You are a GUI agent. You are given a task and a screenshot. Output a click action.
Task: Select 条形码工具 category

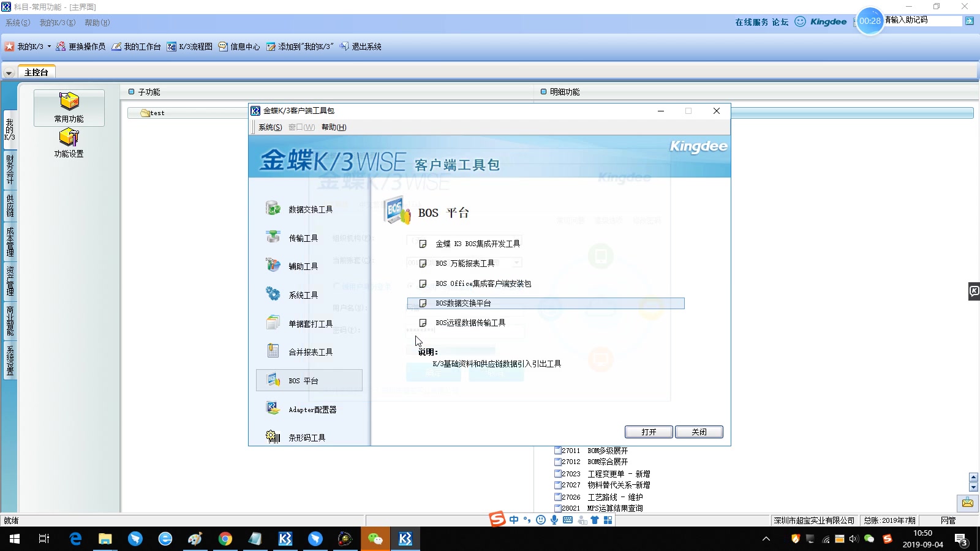[296, 437]
